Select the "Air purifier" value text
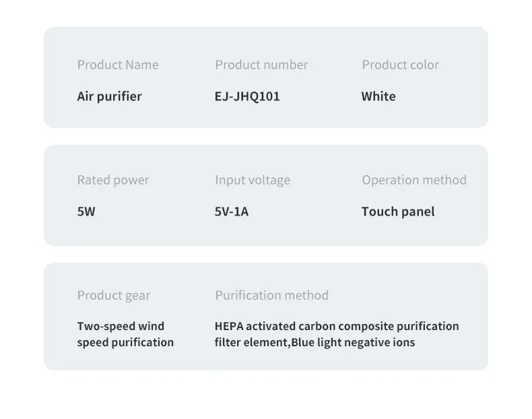The height and width of the screenshot is (419, 532). 109,96
